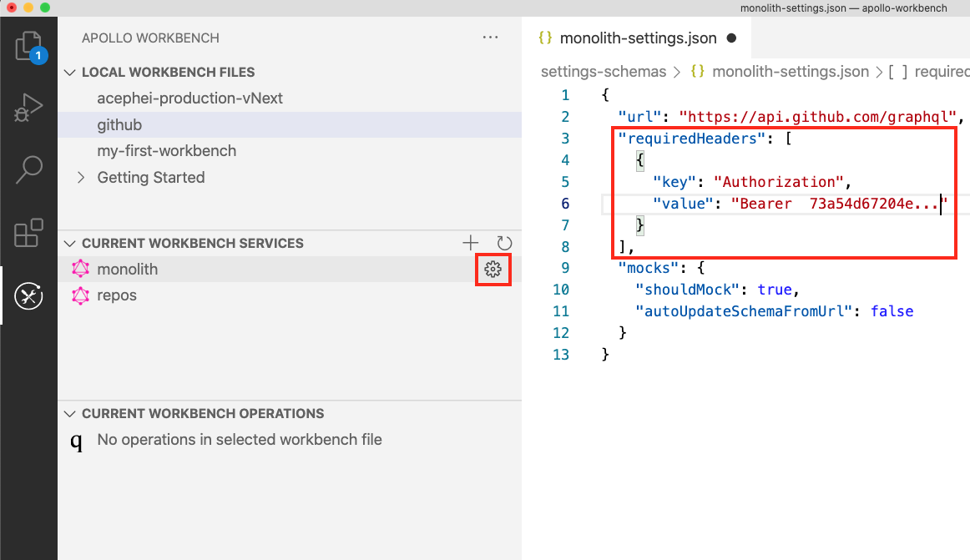The image size is (970, 560).
Task: Click the yellow minimize window button
Action: pyautogui.click(x=28, y=8)
